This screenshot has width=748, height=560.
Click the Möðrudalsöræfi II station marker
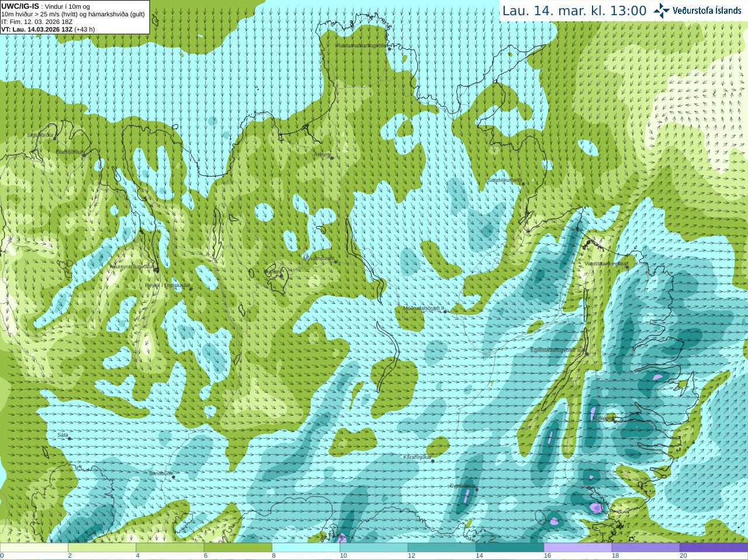tap(445, 312)
